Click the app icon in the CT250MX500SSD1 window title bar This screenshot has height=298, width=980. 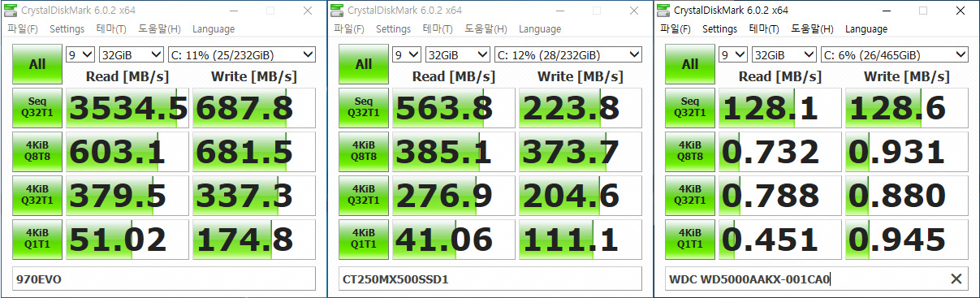[x=337, y=11]
